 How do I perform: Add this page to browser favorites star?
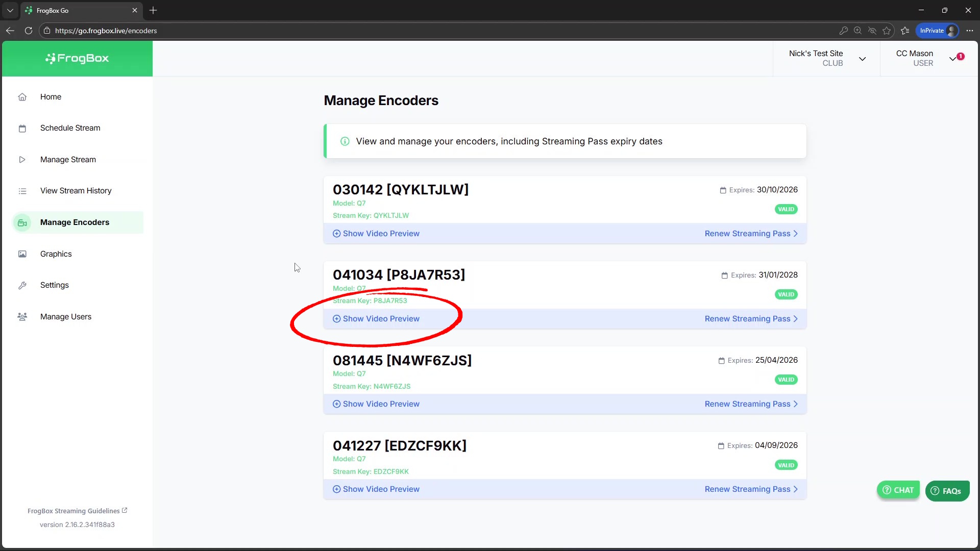tap(887, 31)
